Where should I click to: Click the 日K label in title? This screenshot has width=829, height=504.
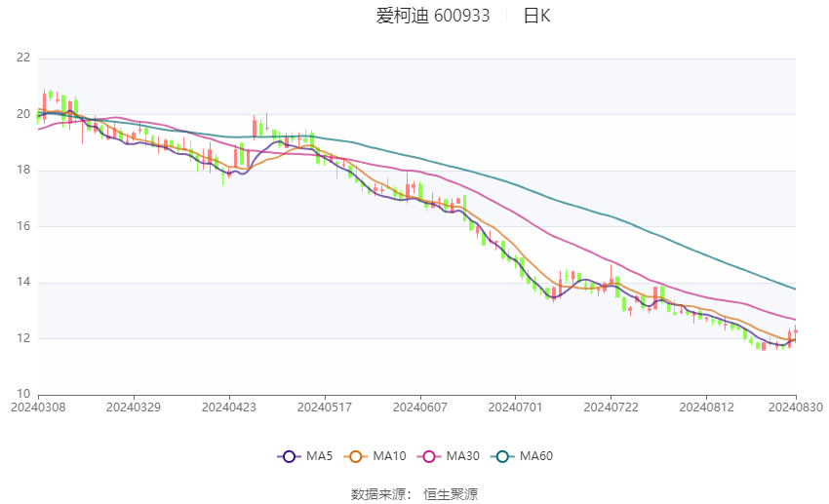click(536, 16)
